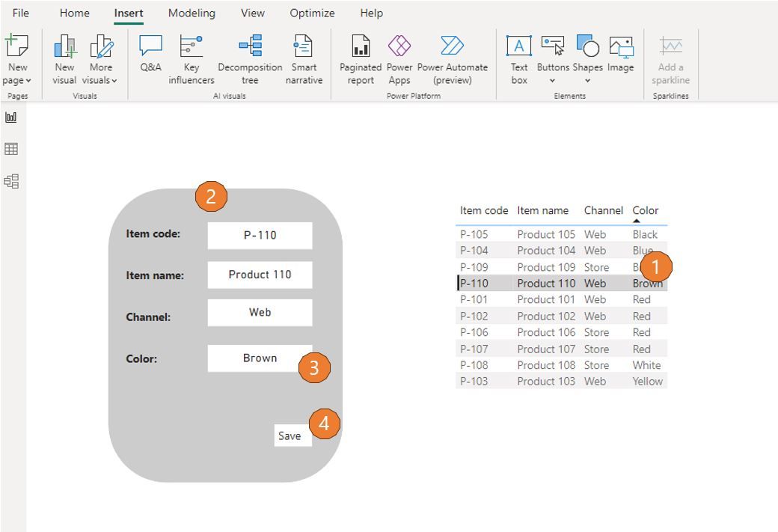Select table row P-109

(561, 267)
